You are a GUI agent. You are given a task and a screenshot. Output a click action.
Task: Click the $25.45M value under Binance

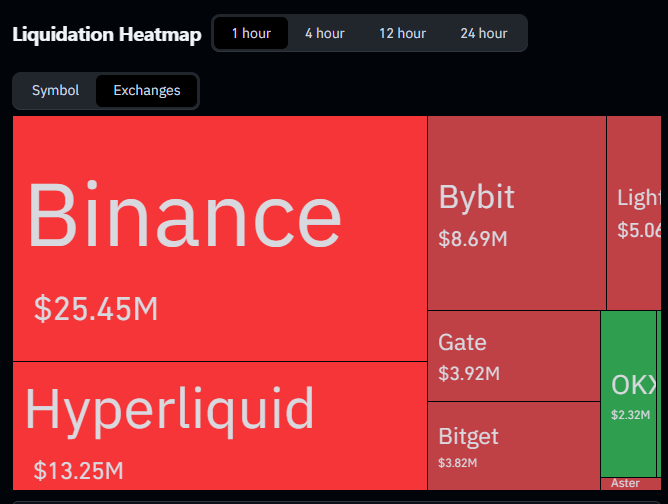pos(96,308)
